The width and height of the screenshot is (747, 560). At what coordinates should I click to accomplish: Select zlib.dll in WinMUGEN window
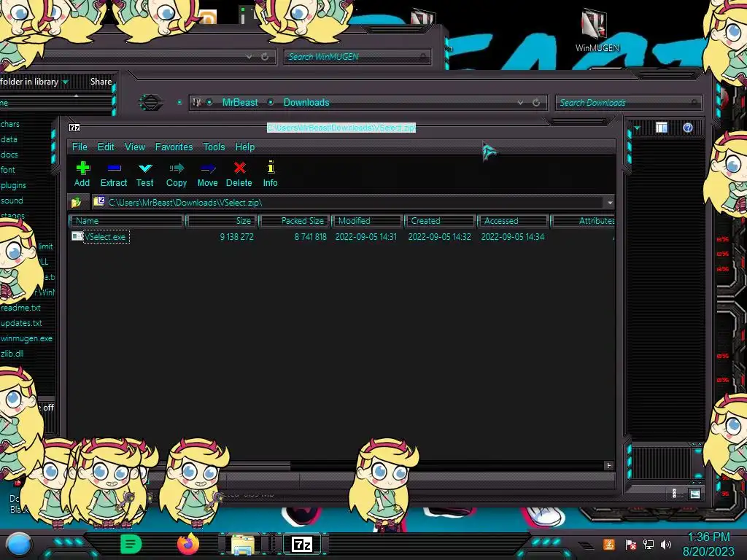tap(12, 354)
